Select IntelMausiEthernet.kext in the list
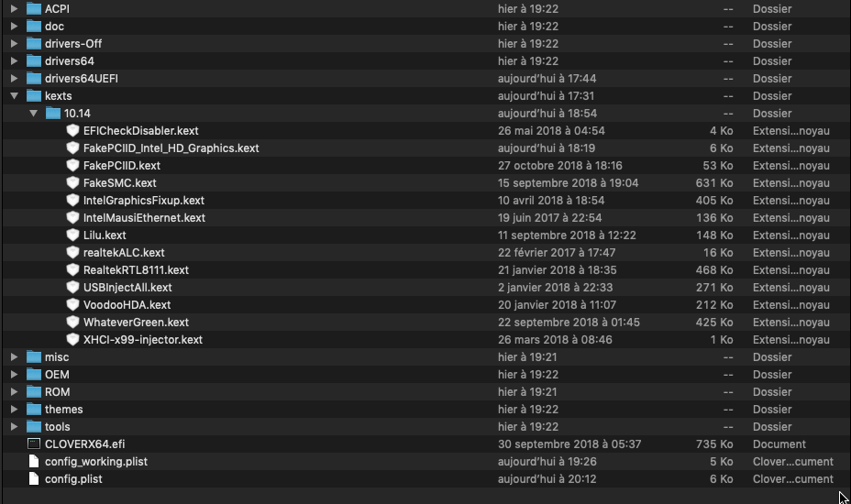 point(144,217)
